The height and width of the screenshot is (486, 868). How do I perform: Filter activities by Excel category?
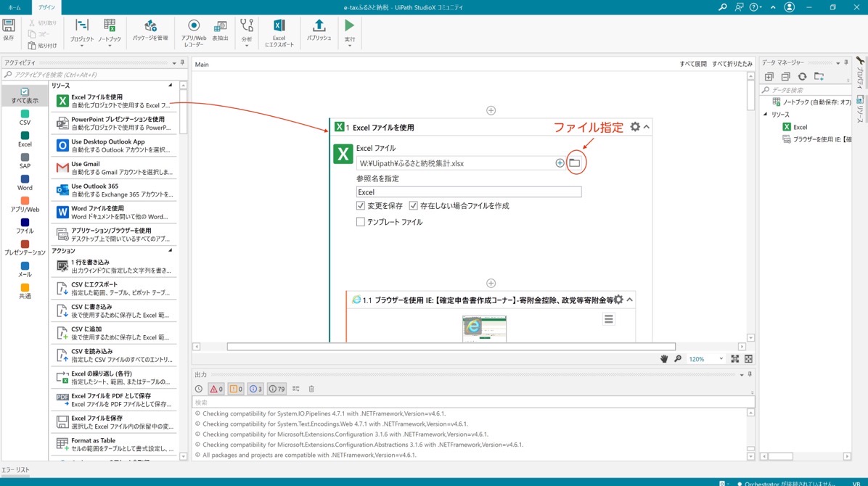[25, 139]
